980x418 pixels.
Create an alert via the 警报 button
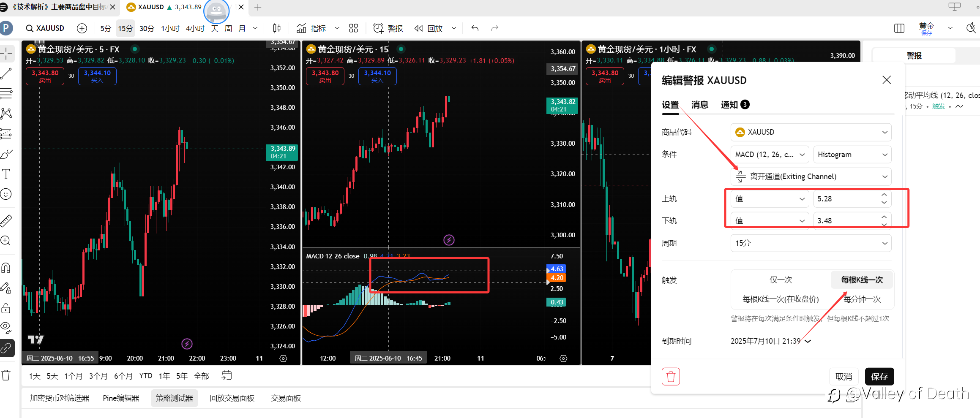coord(388,28)
